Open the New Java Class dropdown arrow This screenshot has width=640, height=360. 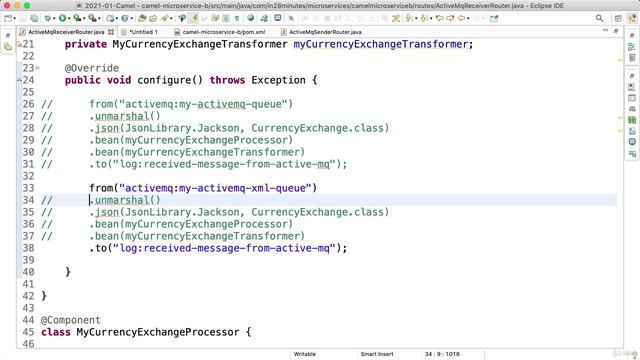(131, 18)
